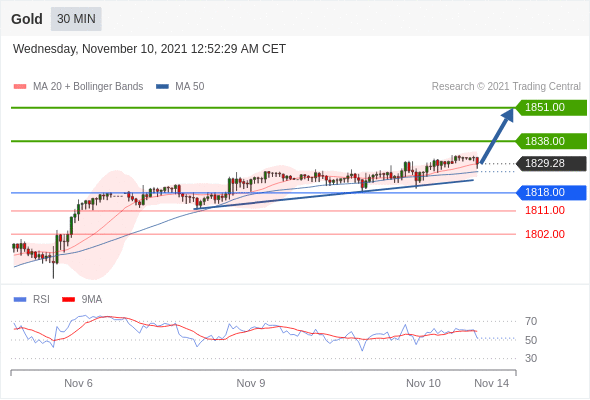Click the Gold instrument title
The image size is (590, 400).
27,19
